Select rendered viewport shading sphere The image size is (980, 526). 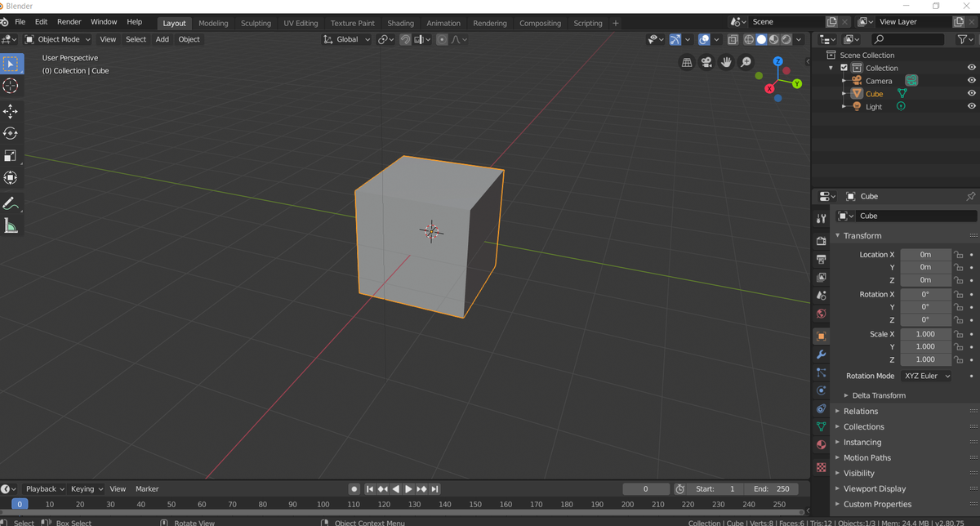(x=786, y=39)
